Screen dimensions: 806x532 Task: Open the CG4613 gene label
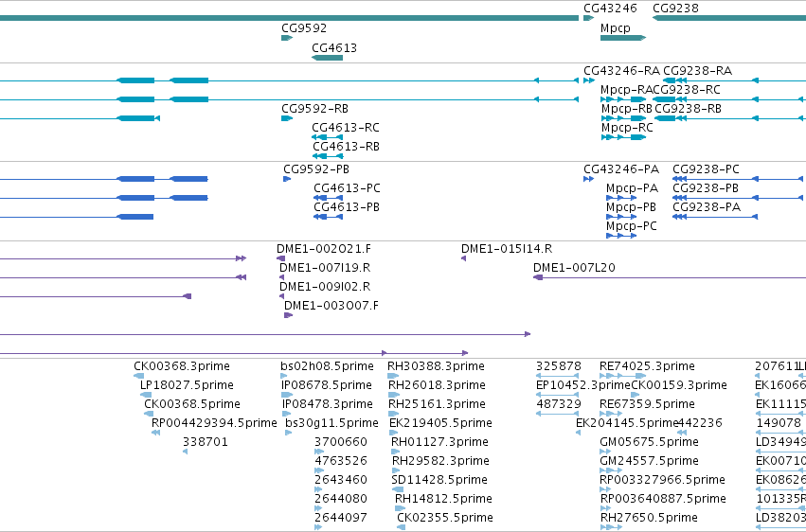point(334,47)
